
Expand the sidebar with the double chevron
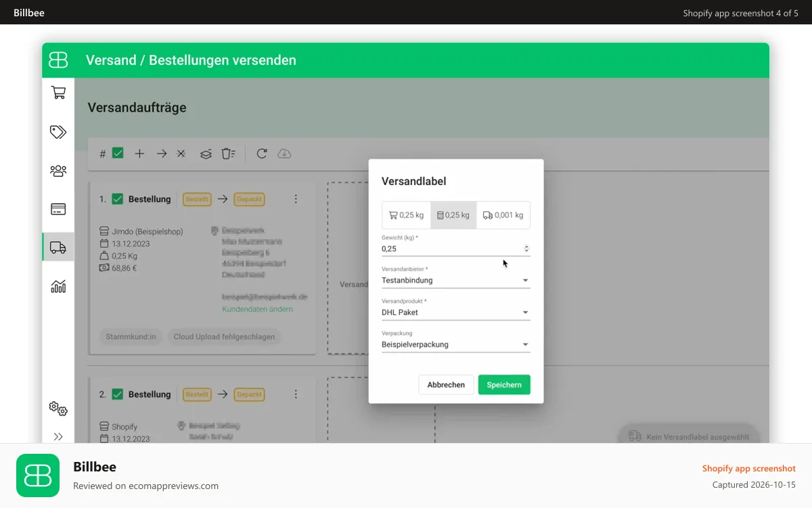point(58,437)
